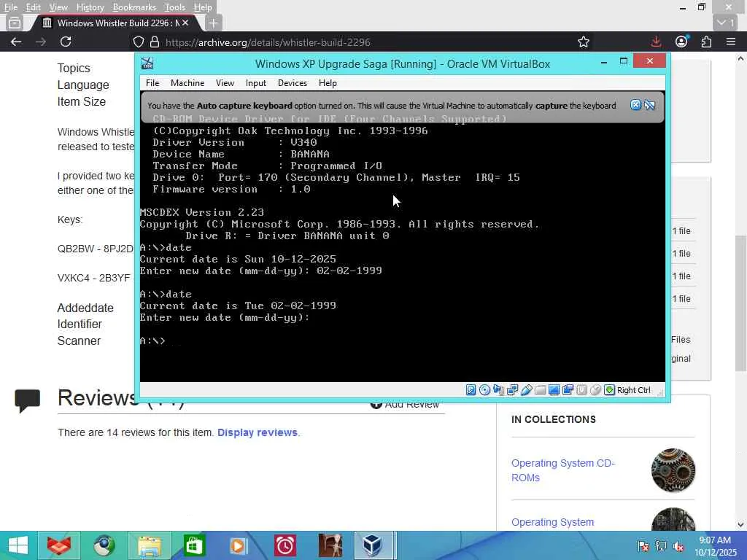Click the audio indicator icon in VirtualBox status bar
The height and width of the screenshot is (560, 747).
coord(498,390)
